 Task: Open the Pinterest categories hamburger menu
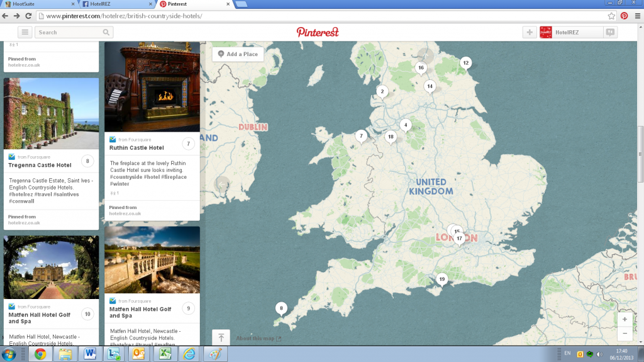click(x=25, y=32)
